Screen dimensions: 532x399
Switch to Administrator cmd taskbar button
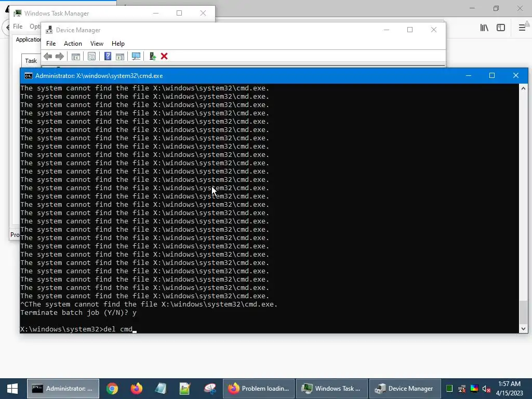pos(63,389)
